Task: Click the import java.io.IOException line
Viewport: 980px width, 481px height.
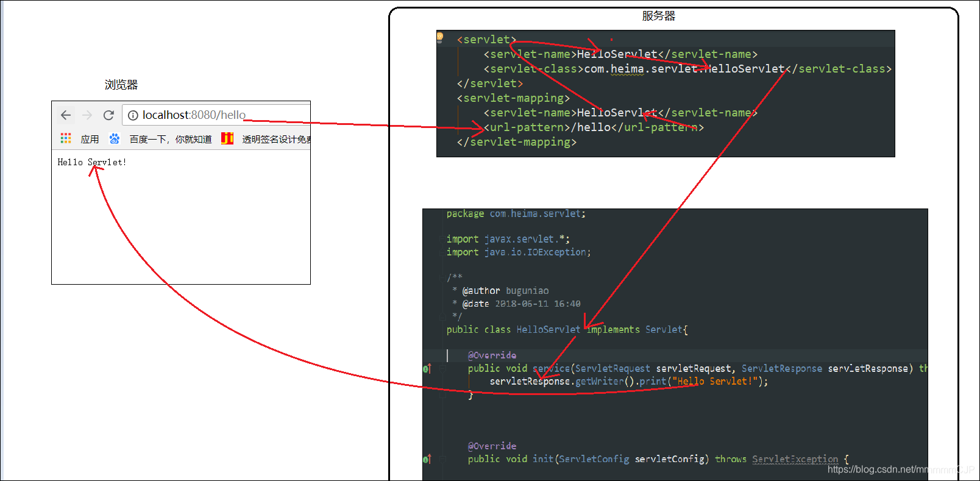Action: point(519,252)
